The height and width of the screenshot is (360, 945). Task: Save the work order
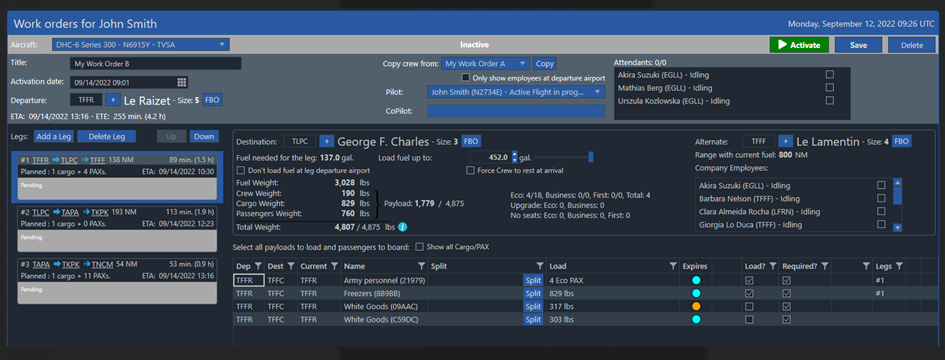click(x=858, y=45)
